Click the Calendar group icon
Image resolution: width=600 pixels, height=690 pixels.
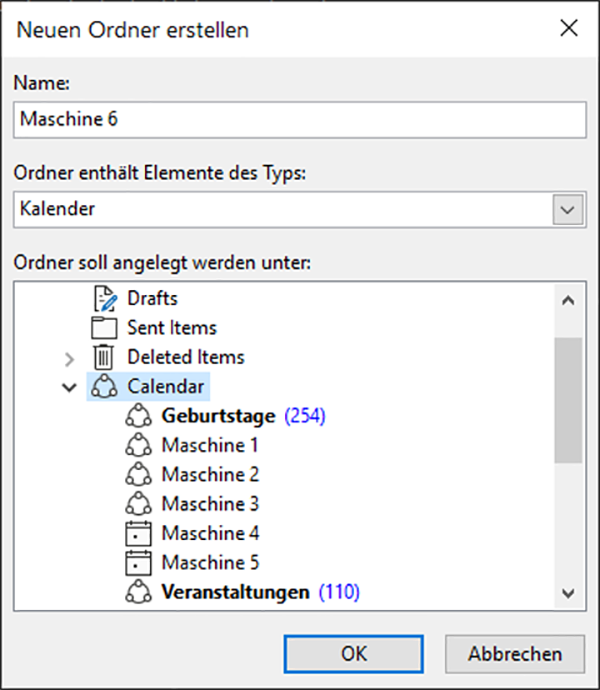105,386
